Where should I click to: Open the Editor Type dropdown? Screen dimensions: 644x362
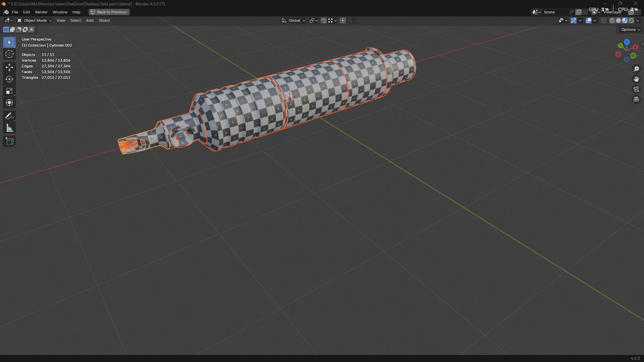[x=8, y=20]
